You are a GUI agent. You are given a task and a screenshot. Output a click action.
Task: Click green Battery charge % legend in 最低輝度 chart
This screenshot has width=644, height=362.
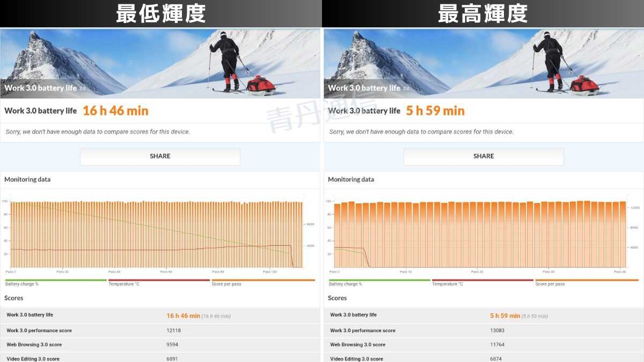pyautogui.click(x=23, y=284)
